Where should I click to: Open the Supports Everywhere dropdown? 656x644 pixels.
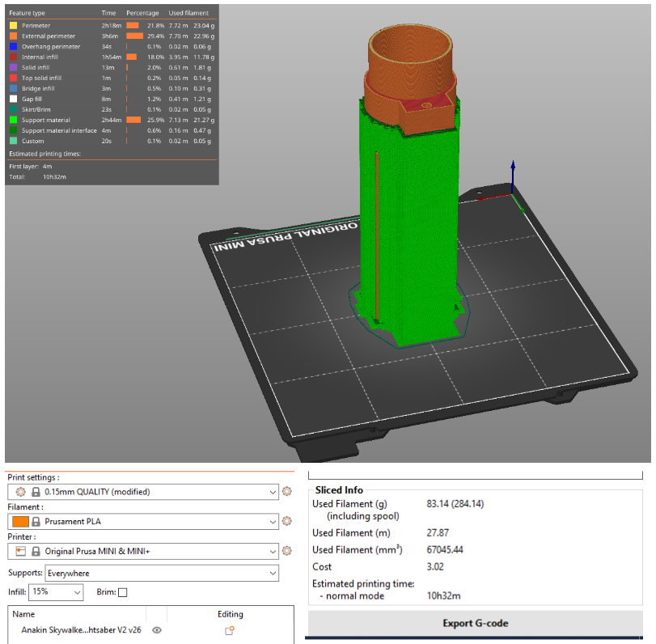162,573
